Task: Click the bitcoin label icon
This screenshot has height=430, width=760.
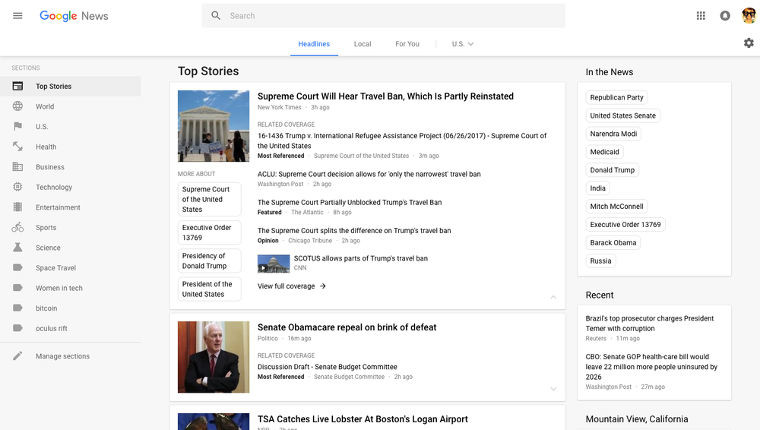Action: coord(17,308)
